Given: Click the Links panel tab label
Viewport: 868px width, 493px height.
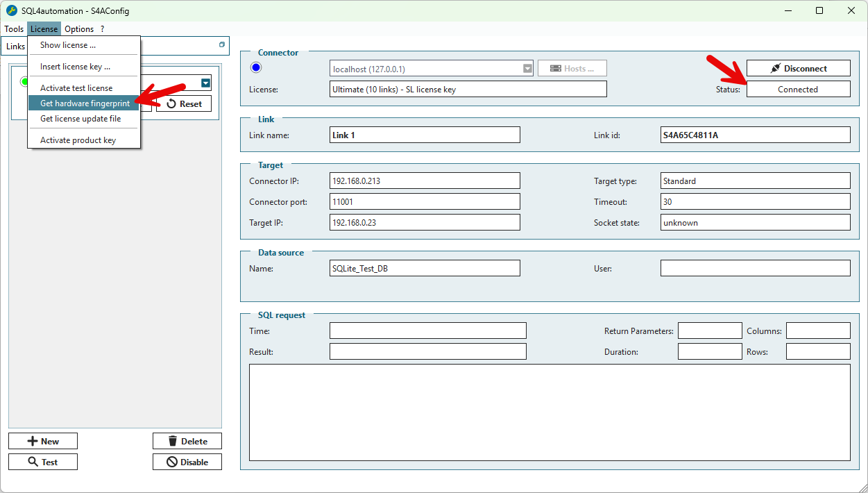Looking at the screenshot, I should 16,47.
